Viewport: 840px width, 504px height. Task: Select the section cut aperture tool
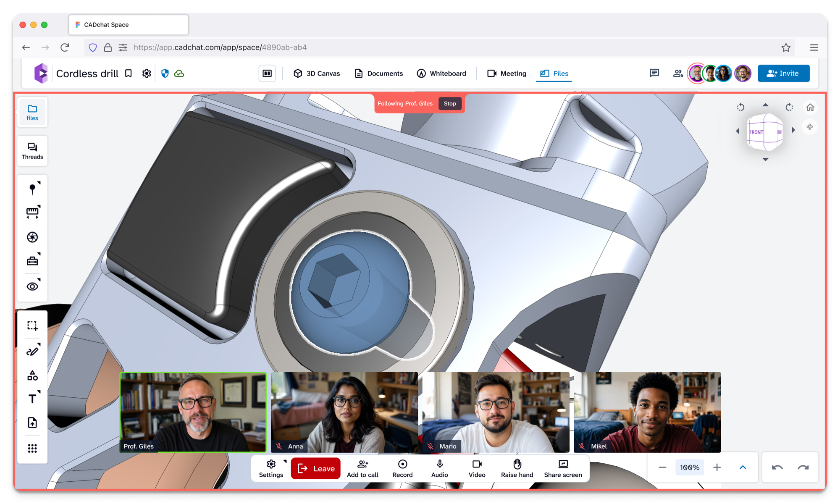(x=32, y=237)
